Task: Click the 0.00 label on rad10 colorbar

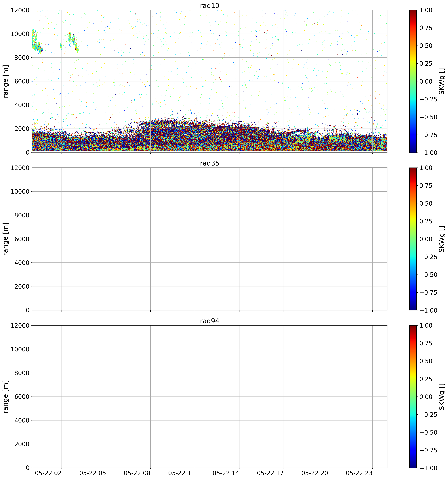Action: [426, 81]
